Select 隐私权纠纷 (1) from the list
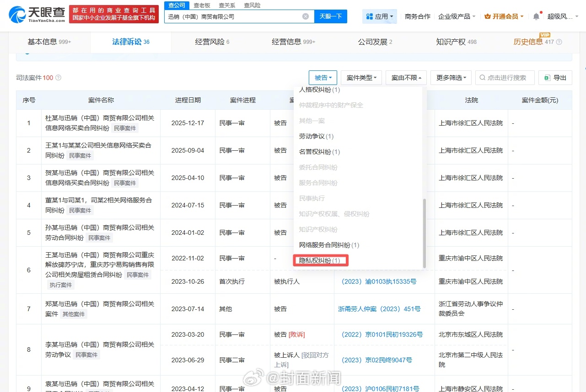 click(x=320, y=260)
